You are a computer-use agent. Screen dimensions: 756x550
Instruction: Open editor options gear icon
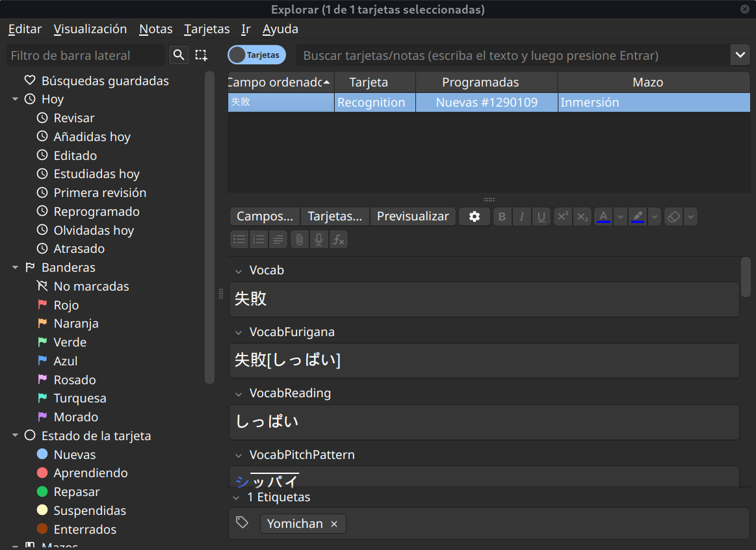tap(475, 216)
